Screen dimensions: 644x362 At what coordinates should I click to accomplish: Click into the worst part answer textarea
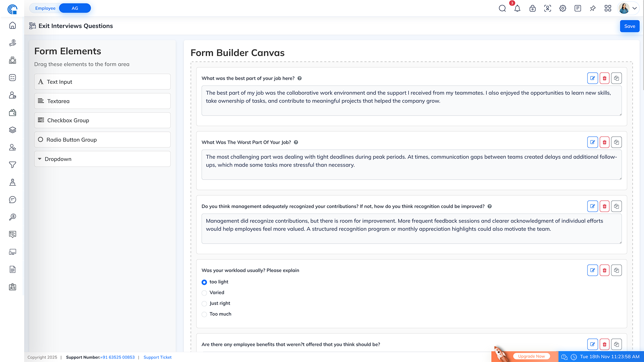[411, 165]
